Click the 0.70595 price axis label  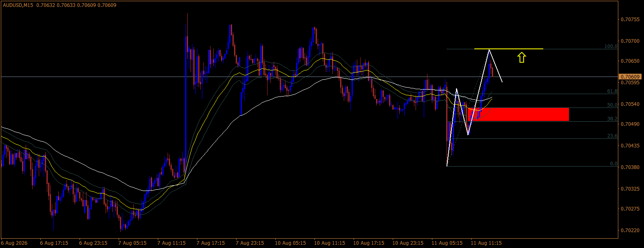coord(630,83)
